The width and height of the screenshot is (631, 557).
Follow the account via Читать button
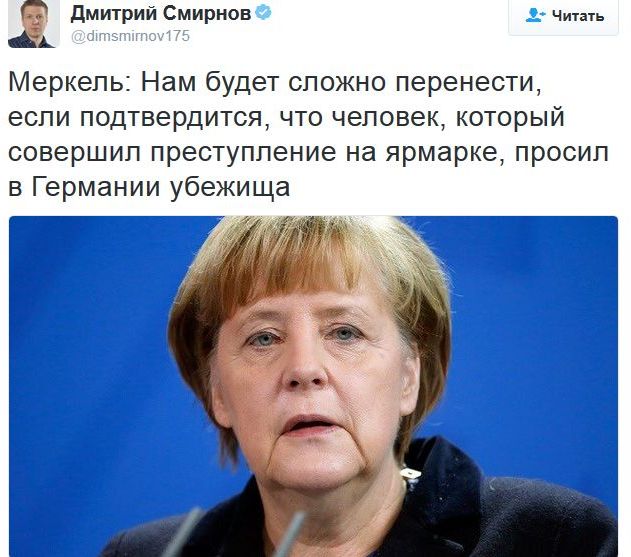coord(563,16)
